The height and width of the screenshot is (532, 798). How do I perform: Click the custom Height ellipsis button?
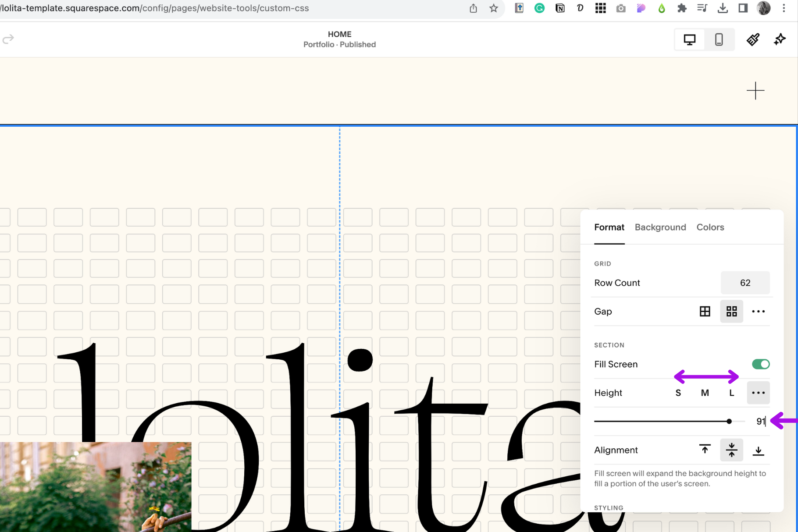(759, 393)
